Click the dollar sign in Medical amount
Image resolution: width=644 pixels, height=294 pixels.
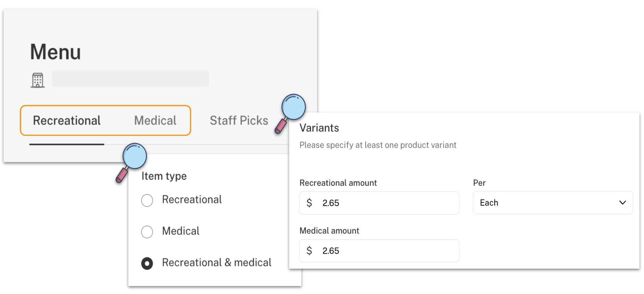coord(309,251)
